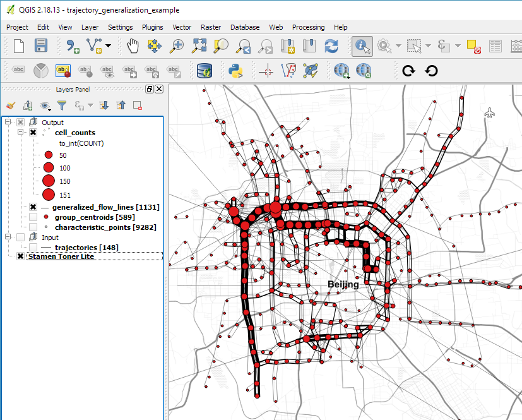Open the Vector menu
522x420 pixels.
[x=182, y=27]
